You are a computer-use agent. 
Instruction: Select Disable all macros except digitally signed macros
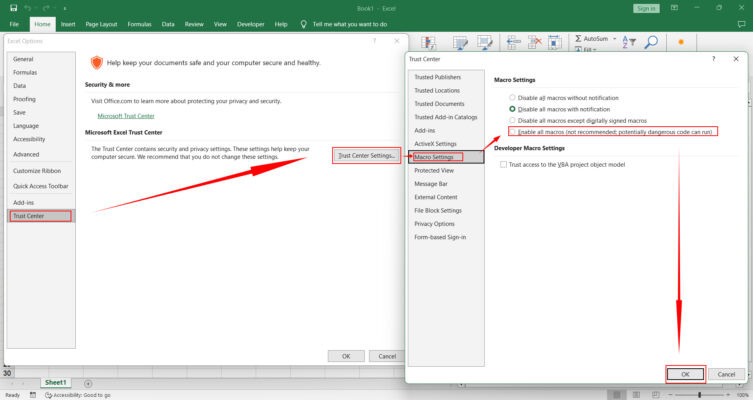(512, 121)
